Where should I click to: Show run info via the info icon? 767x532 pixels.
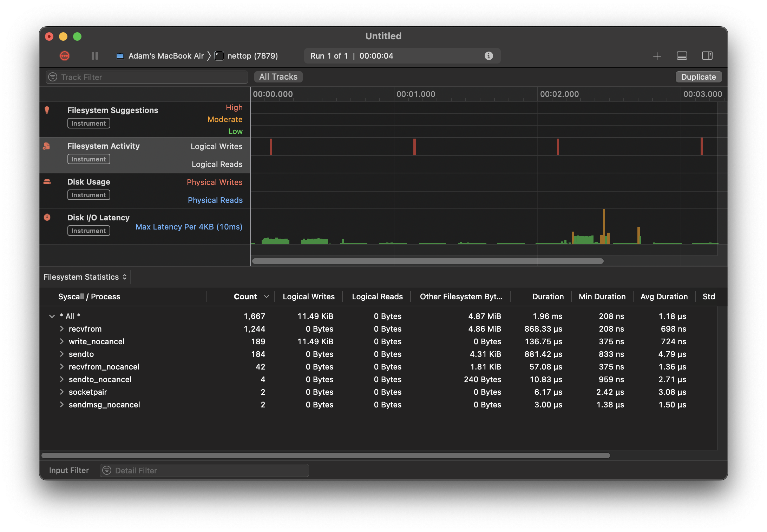(489, 56)
